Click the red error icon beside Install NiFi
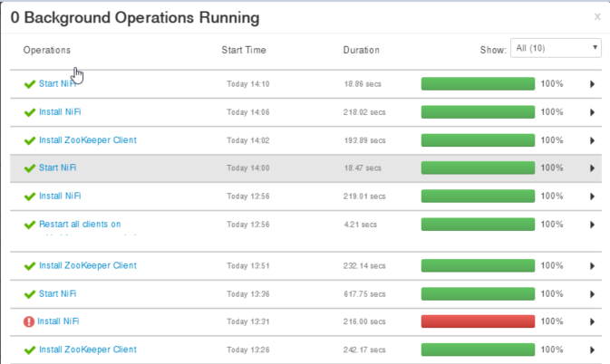The image size is (610, 364). 28,321
